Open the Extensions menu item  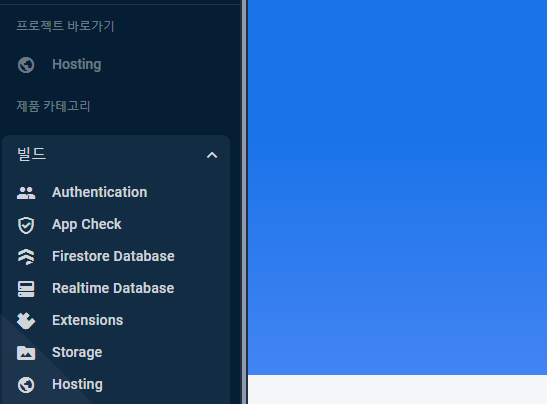tap(88, 320)
